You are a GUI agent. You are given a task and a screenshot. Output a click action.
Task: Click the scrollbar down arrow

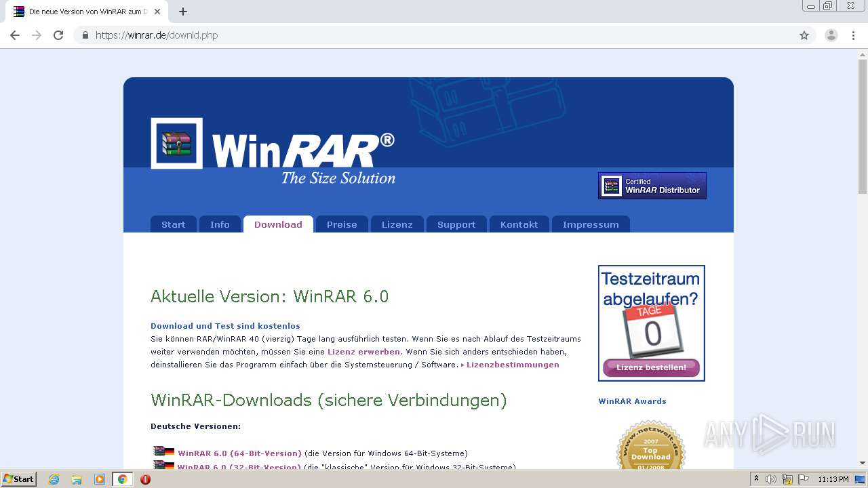click(863, 463)
